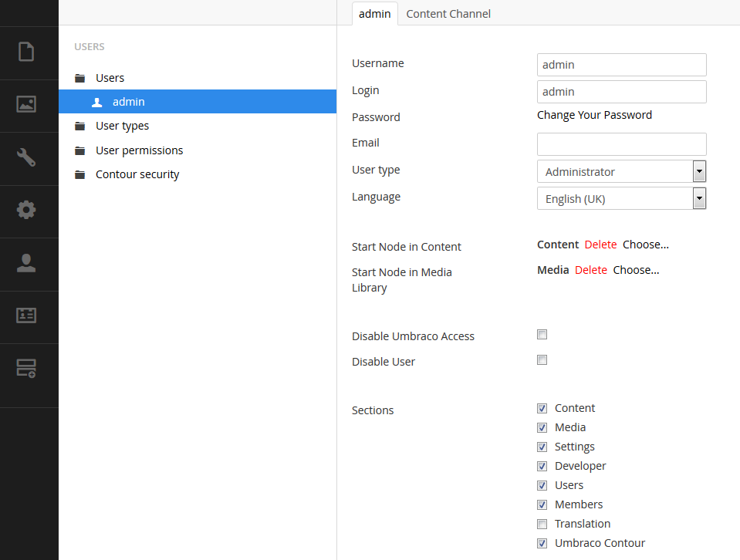Open the Content section document icon

tap(26, 52)
